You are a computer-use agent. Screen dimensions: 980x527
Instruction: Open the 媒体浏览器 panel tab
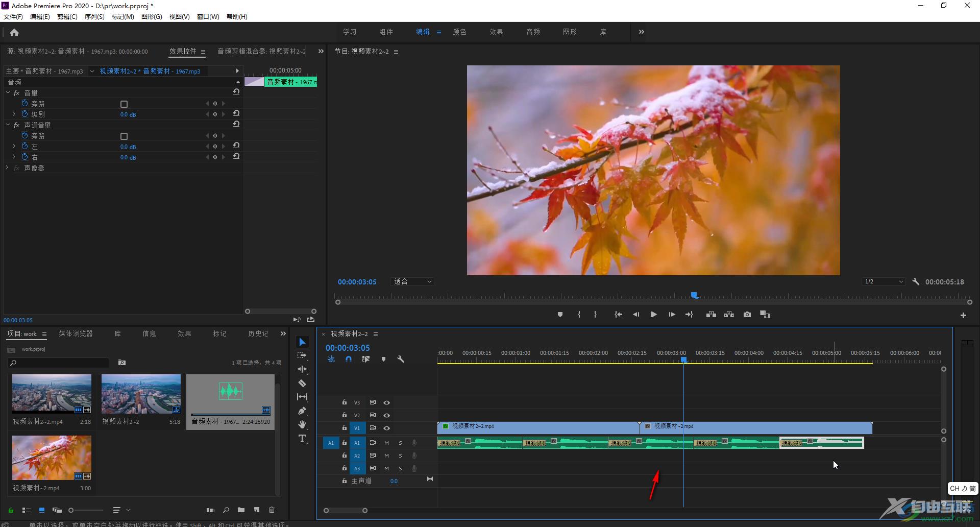coord(76,333)
